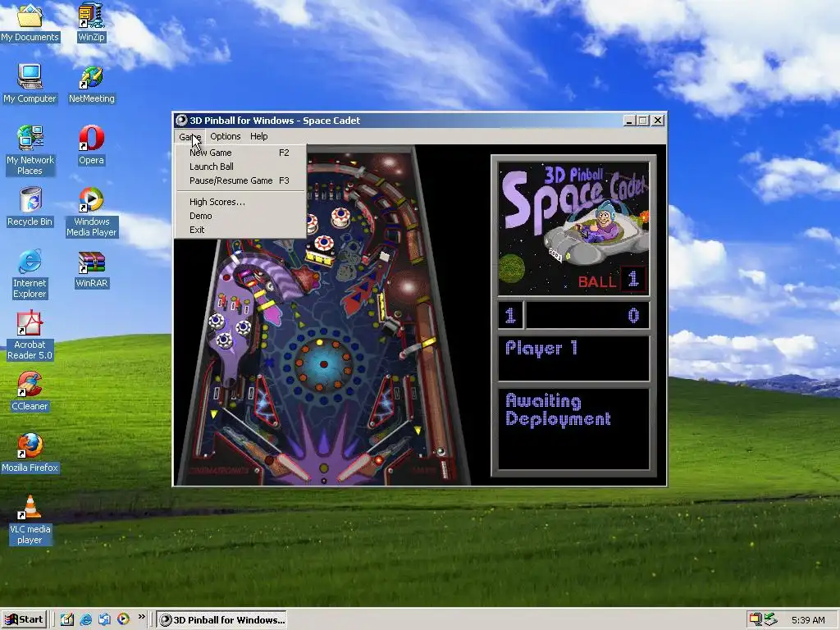Click the taskbar clock 5:39 AM
The width and height of the screenshot is (840, 630).
[x=808, y=620]
